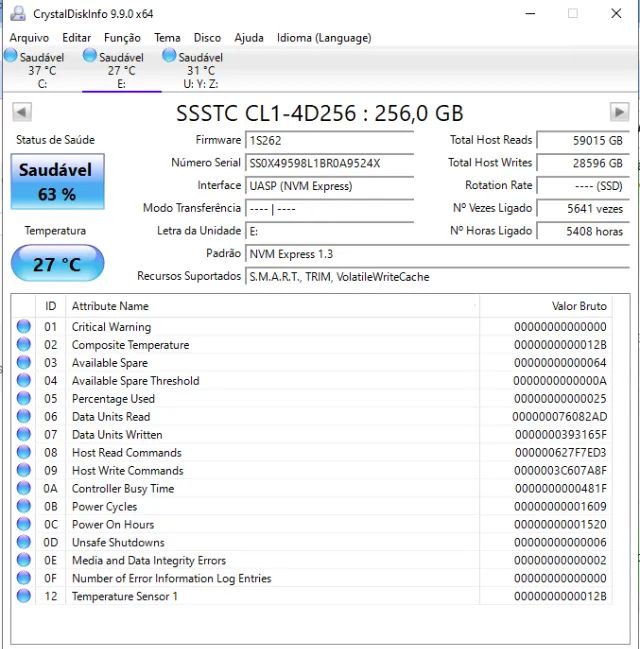Open the Função menu

122,38
